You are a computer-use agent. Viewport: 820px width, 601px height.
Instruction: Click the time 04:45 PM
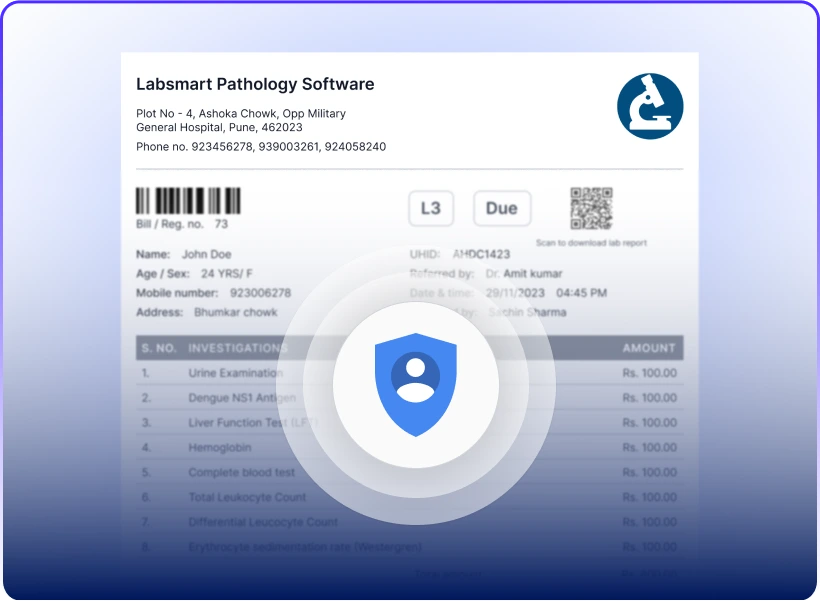point(582,293)
